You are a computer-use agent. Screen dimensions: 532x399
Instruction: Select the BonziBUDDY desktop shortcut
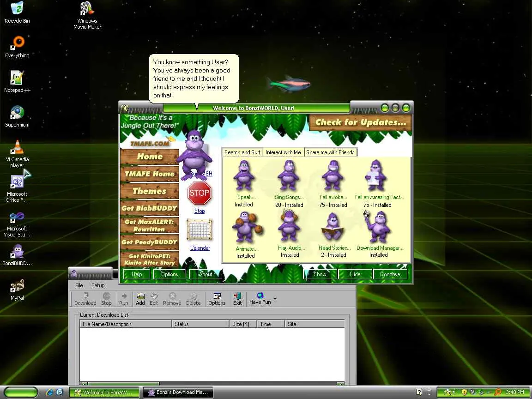click(17, 255)
